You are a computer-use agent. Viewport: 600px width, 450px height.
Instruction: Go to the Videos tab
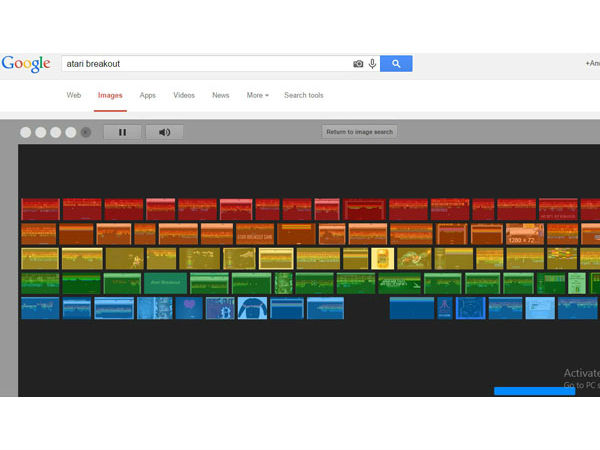184,96
